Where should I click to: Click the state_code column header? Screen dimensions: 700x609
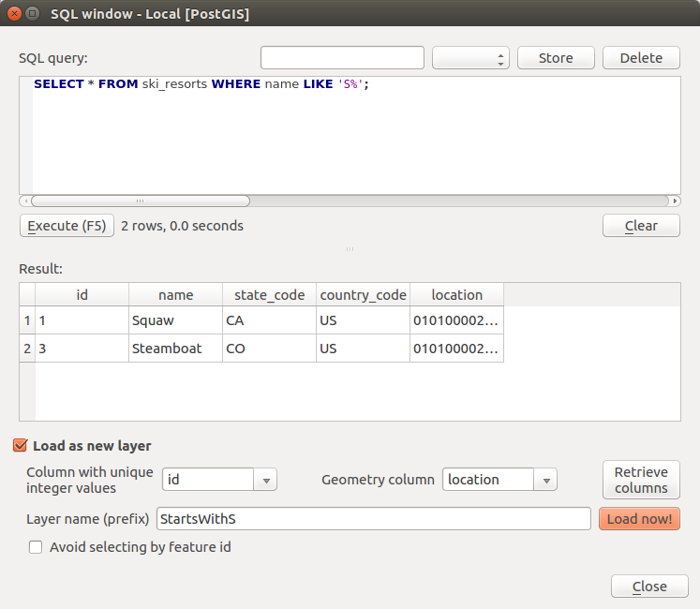pyautogui.click(x=269, y=294)
